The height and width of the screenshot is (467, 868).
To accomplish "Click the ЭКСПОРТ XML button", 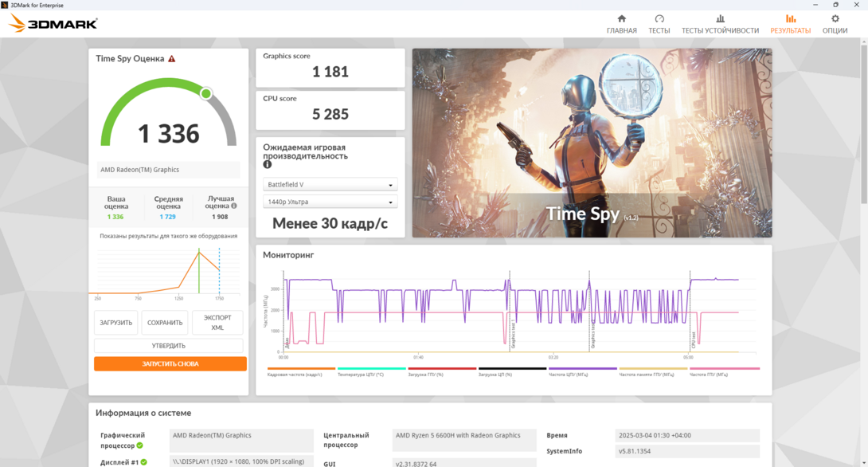I will pyautogui.click(x=217, y=322).
